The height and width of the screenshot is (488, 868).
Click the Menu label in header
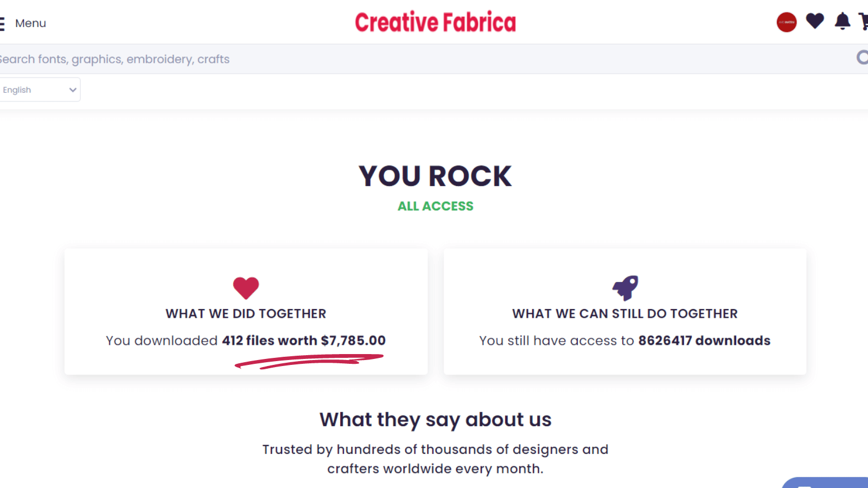(x=30, y=23)
